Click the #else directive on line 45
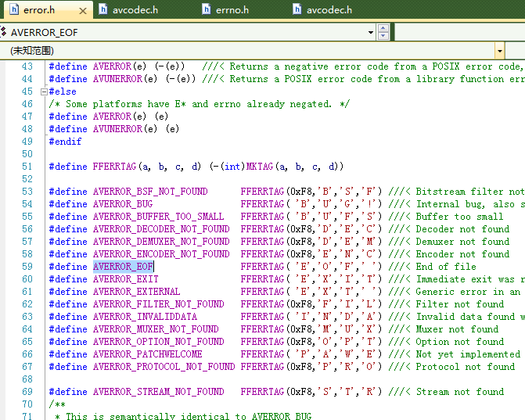 click(x=63, y=92)
